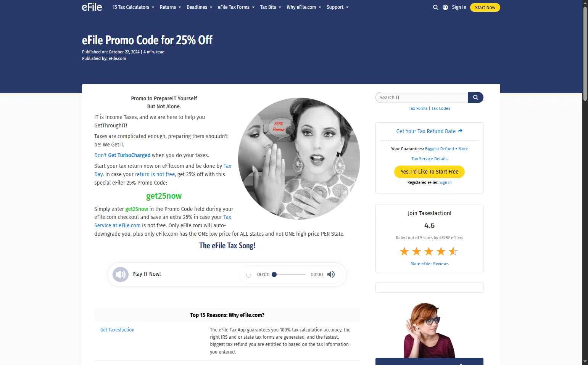Expand the 15 Tax Calculators dropdown

click(x=133, y=7)
